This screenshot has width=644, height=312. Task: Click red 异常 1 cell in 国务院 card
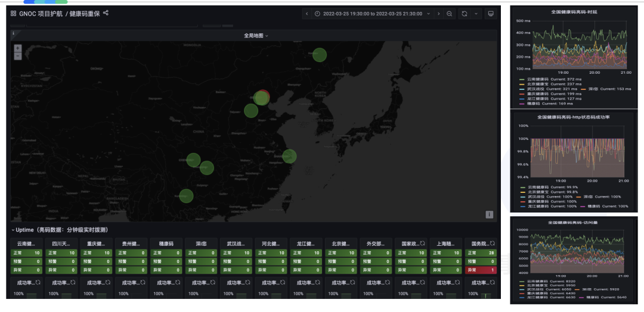pos(481,270)
